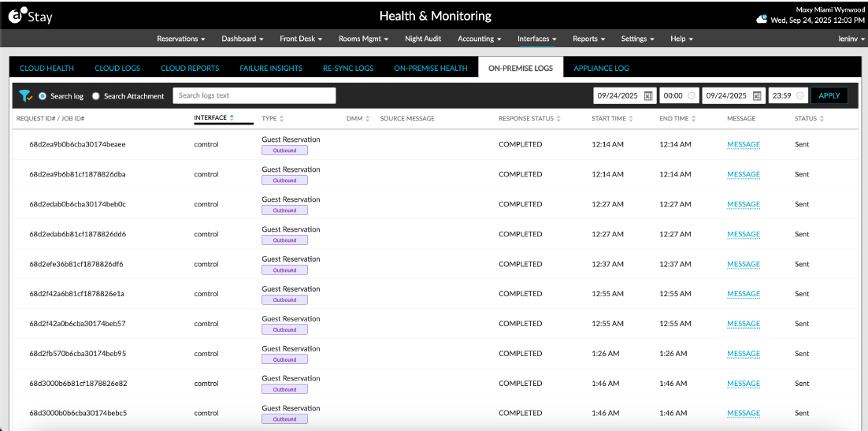The height and width of the screenshot is (431, 868).
Task: Open the Settings dropdown menu
Action: click(638, 39)
